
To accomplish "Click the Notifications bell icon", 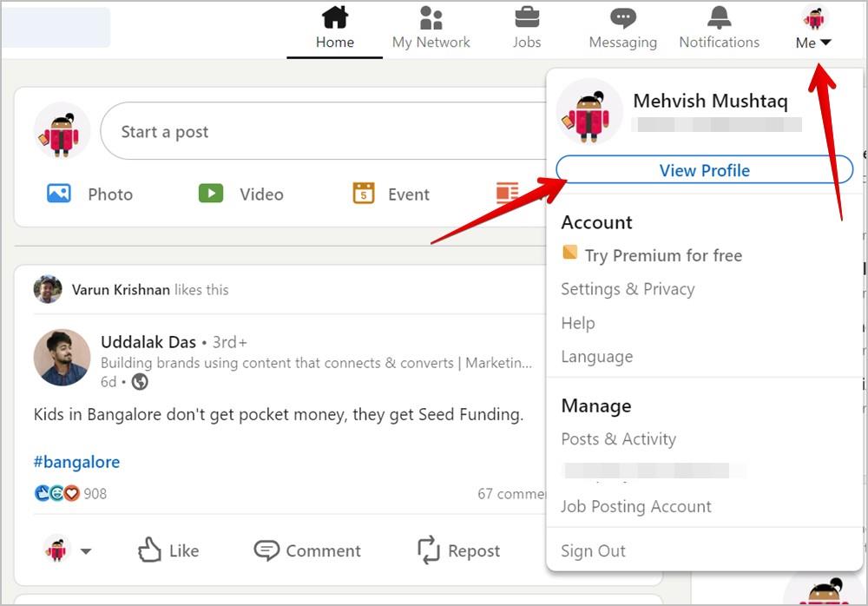I will [719, 17].
